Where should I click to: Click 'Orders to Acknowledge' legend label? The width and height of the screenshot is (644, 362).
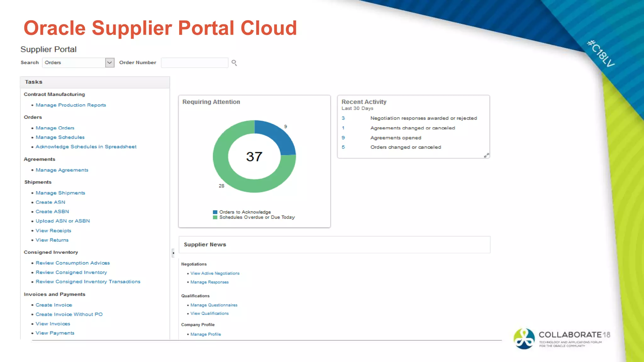pyautogui.click(x=245, y=212)
